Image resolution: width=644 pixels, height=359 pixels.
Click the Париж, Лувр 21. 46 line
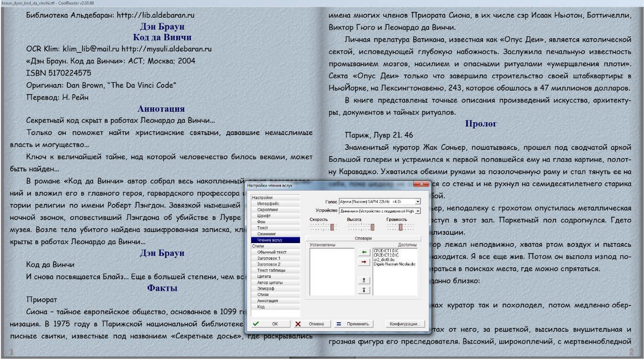point(379,135)
